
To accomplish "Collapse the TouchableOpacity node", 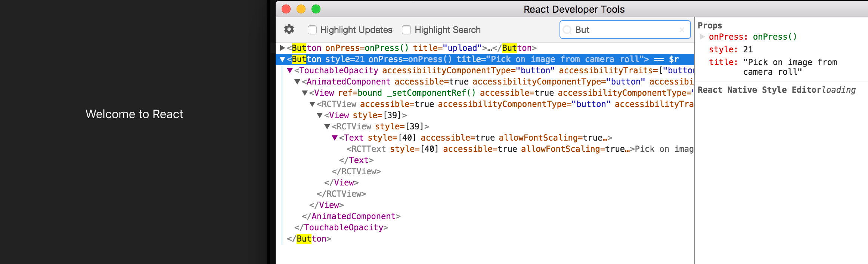I will point(290,70).
